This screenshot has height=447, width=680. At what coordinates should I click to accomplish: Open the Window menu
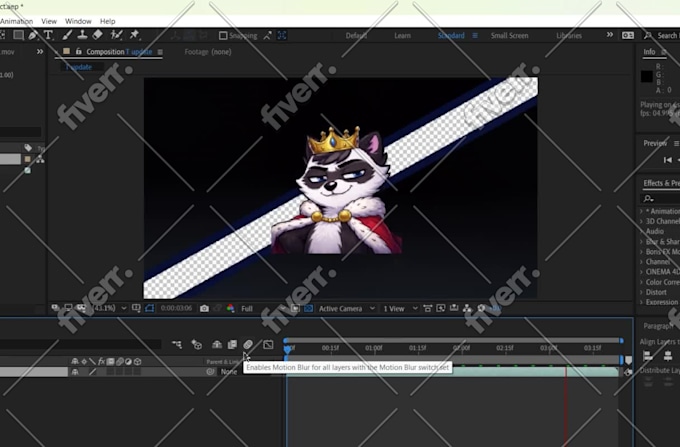(x=78, y=21)
